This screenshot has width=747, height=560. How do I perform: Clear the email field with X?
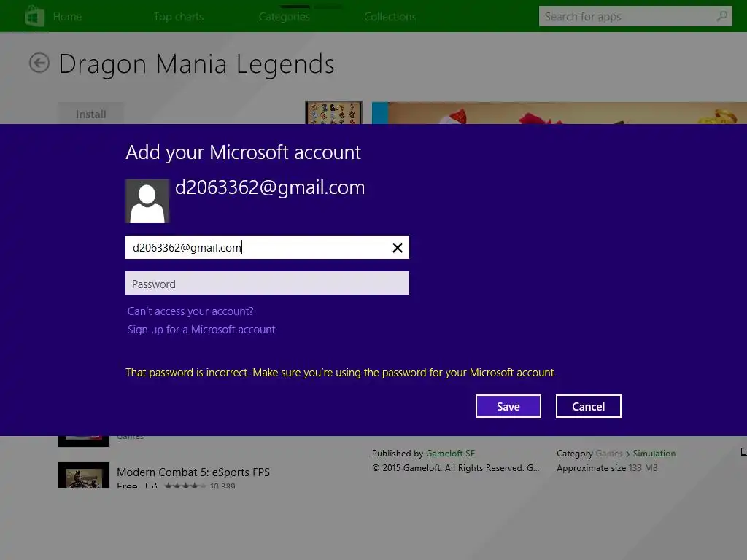click(398, 248)
